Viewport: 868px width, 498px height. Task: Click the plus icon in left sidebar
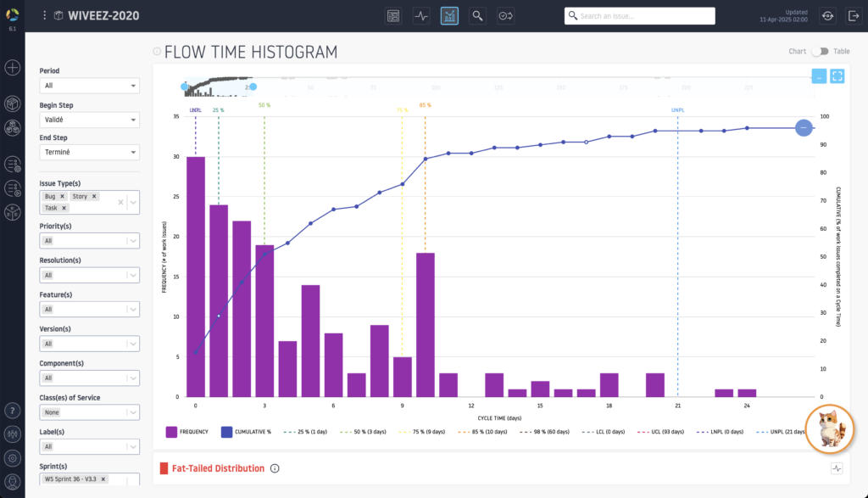click(x=13, y=68)
